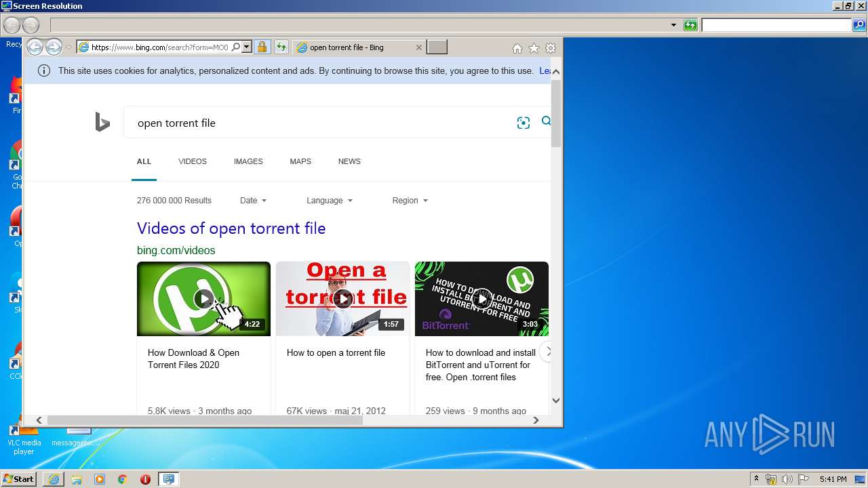Open the volume speaker tray icon
This screenshot has width=868, height=488.
(787, 479)
